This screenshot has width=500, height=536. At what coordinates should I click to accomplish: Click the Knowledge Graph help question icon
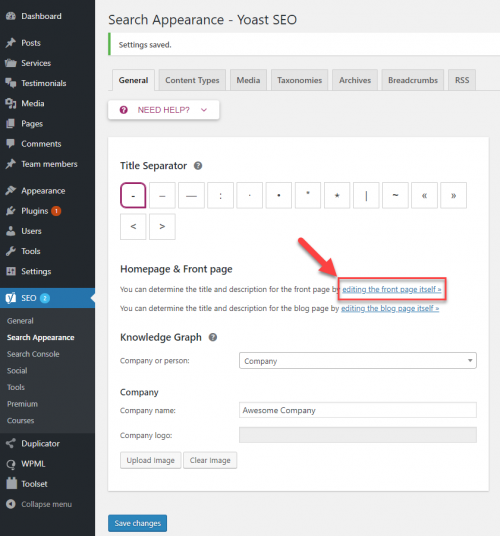point(213,337)
